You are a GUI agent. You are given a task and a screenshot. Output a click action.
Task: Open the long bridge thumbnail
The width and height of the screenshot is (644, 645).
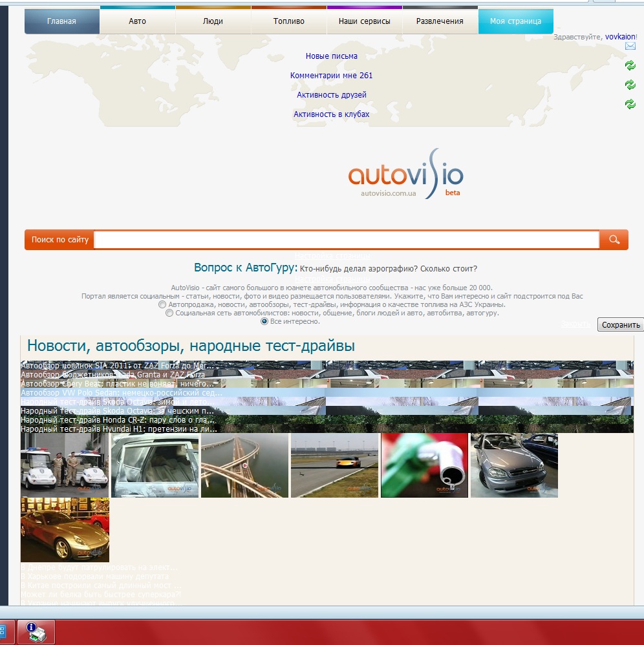tap(245, 465)
